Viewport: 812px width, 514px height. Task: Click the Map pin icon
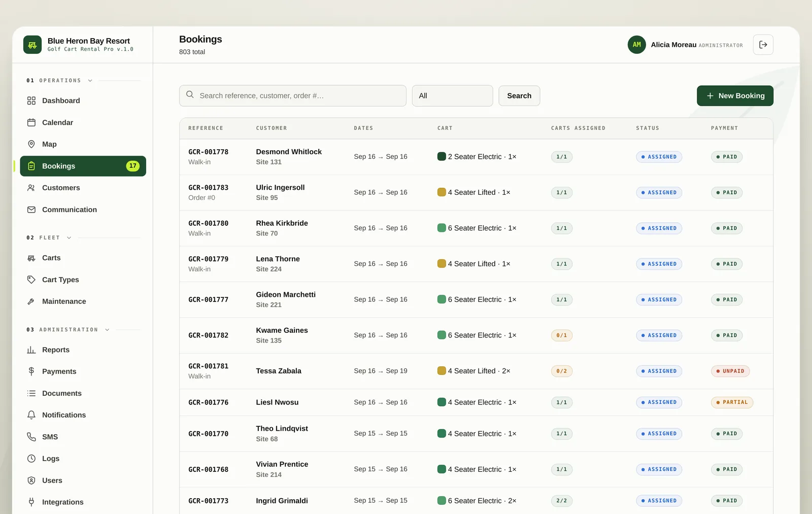coord(31,144)
